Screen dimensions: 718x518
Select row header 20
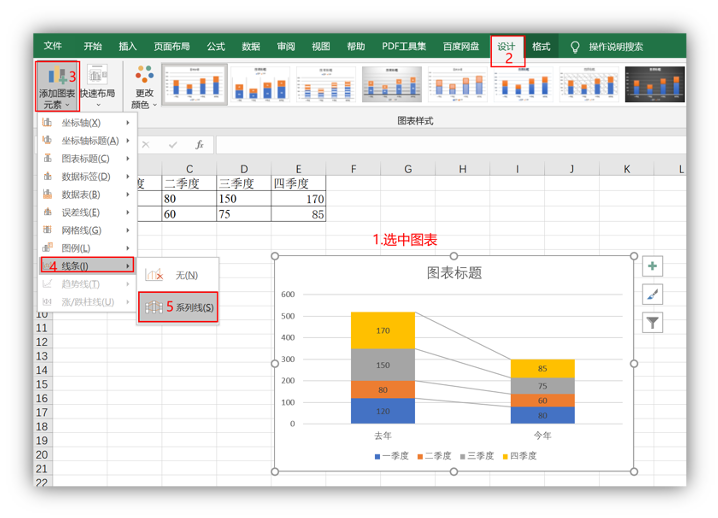click(42, 455)
